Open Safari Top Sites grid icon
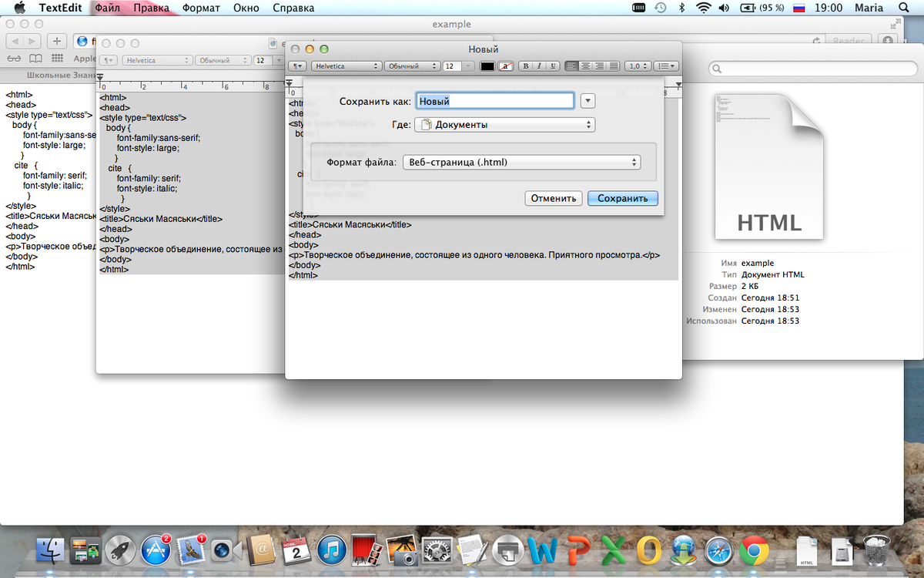The height and width of the screenshot is (578, 924). tap(57, 59)
